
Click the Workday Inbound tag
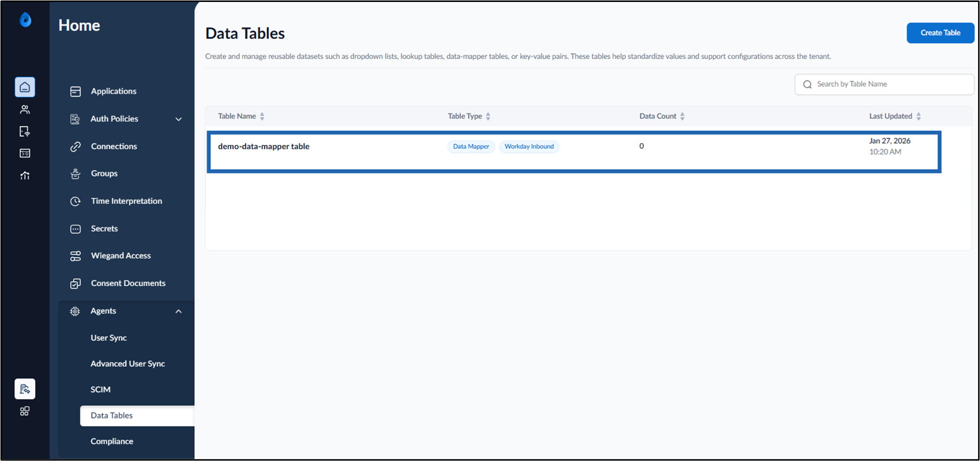coord(529,146)
